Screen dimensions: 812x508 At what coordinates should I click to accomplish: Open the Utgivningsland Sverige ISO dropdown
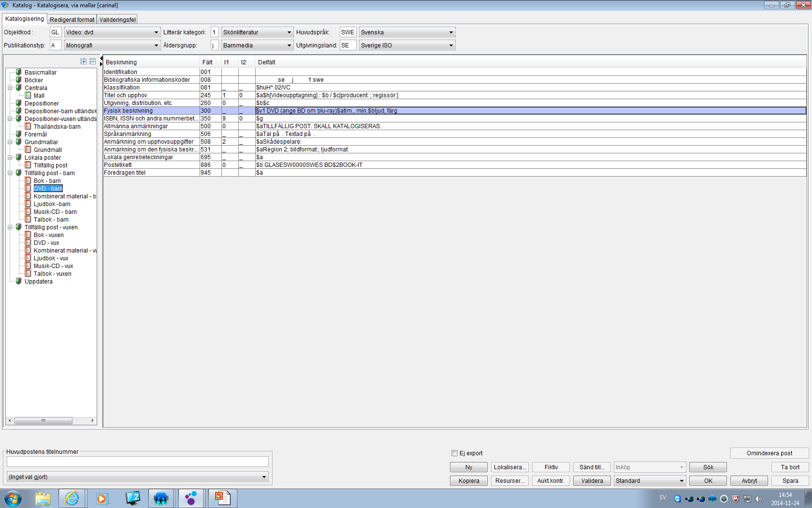451,45
